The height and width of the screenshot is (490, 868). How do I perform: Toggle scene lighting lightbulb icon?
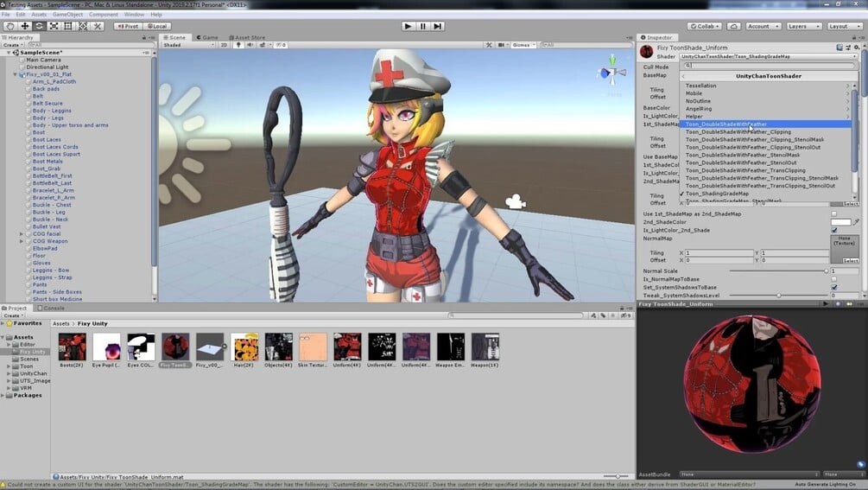click(238, 45)
